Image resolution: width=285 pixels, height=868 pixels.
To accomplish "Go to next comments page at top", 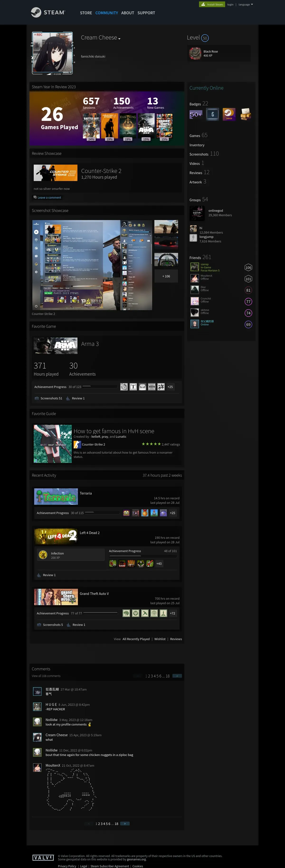I will (x=177, y=676).
